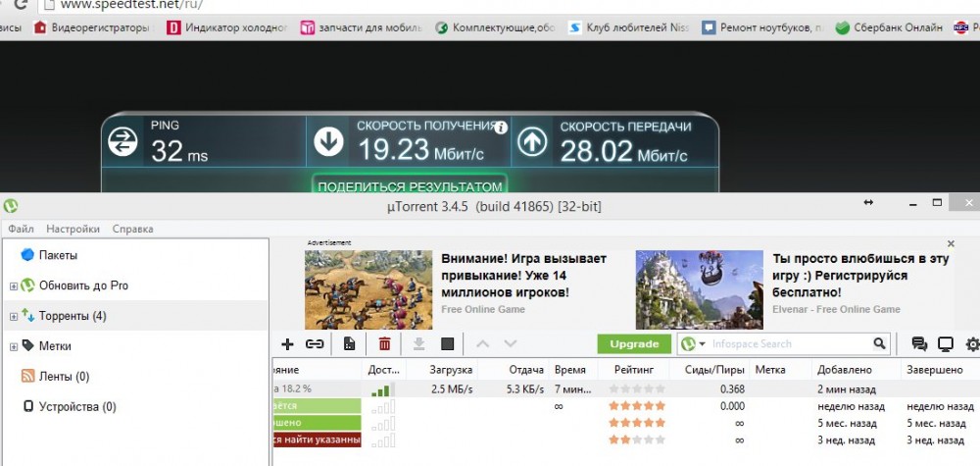Close the advertisement banner with the X

click(951, 243)
